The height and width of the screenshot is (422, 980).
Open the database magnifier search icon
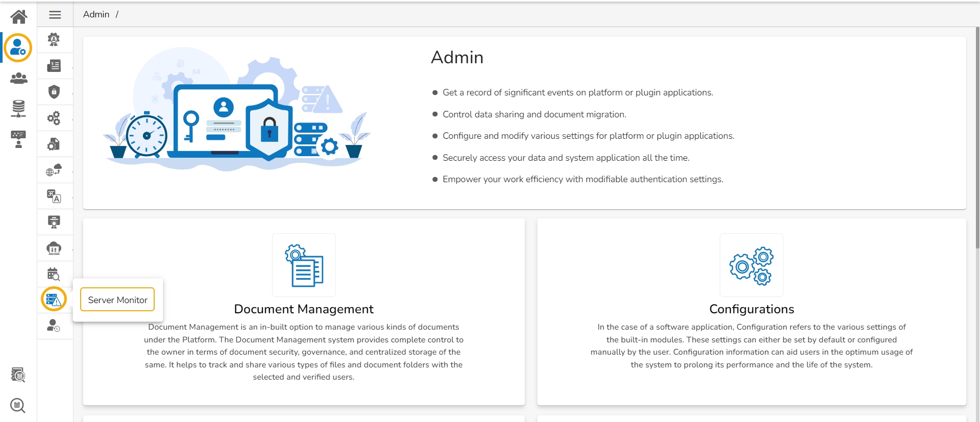18,406
